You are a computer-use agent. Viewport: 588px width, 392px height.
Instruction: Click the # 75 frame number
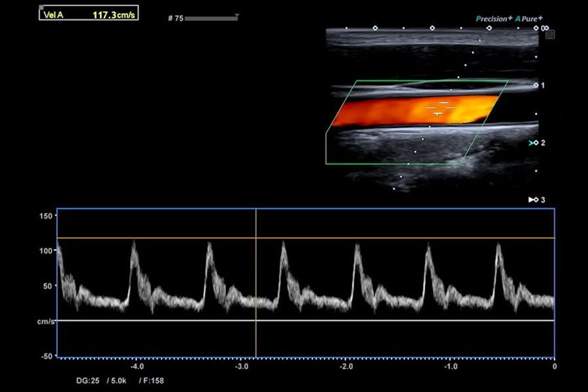(x=176, y=18)
